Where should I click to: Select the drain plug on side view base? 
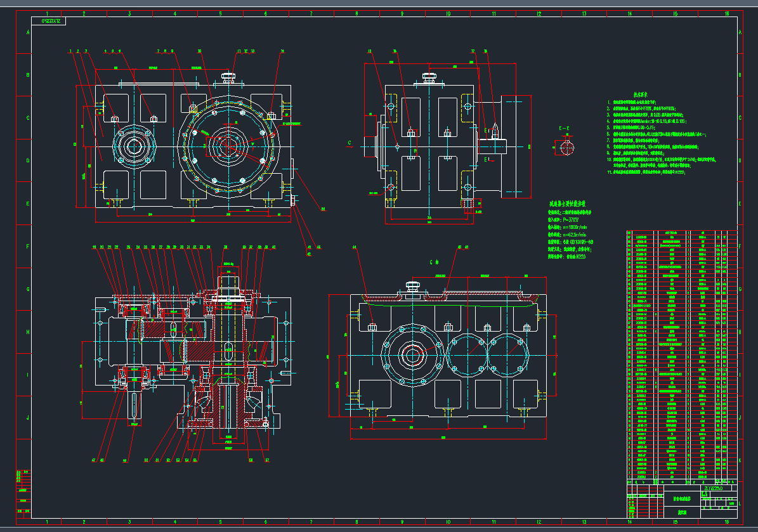469,204
